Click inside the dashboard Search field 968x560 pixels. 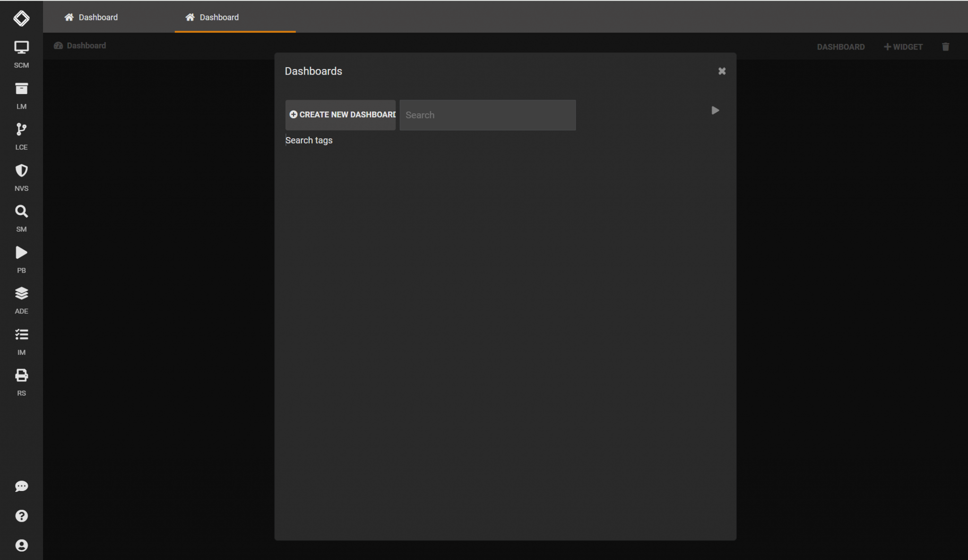tap(487, 115)
